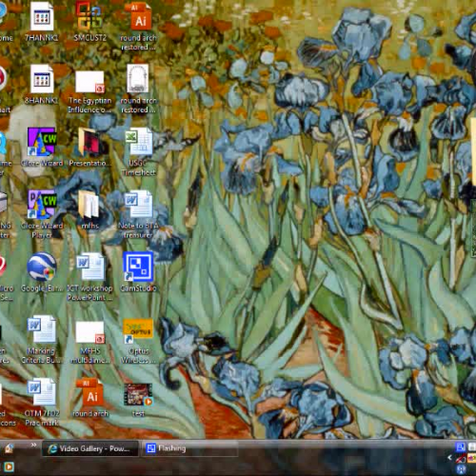The width and height of the screenshot is (476, 476).
Task: Show hidden system tray icons arrow
Action: coord(449,457)
